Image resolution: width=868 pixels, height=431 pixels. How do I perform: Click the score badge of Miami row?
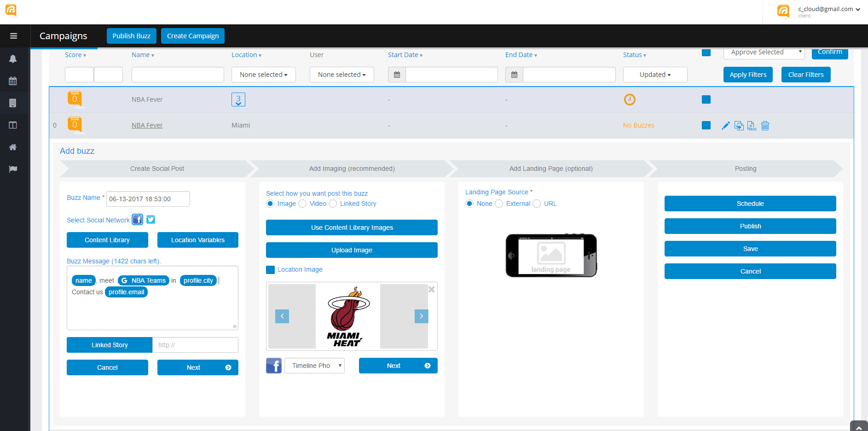coord(75,125)
